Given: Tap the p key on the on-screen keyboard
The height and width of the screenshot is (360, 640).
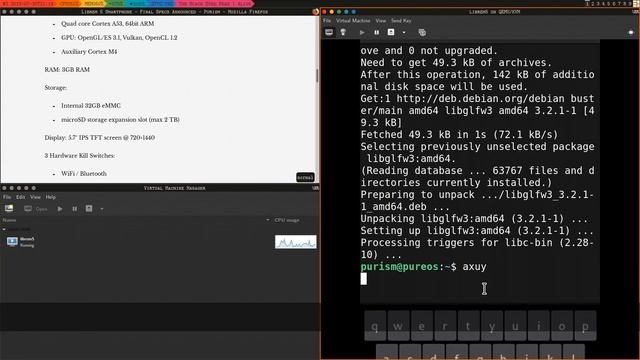Looking at the screenshot, I should tap(585, 326).
